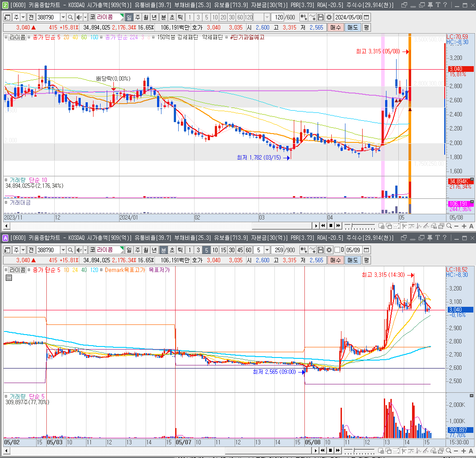
Task: Stop chart playback under top chart
Action: [330, 226]
